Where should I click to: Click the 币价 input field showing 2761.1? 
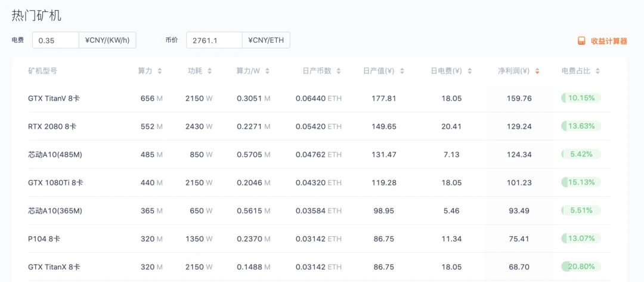click(x=214, y=40)
